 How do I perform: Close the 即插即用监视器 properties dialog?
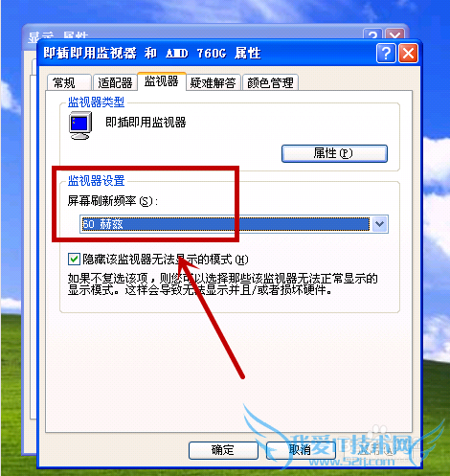[408, 54]
